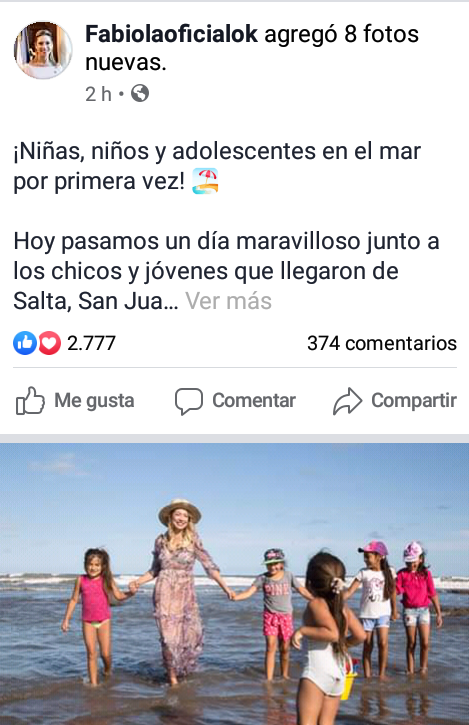Image resolution: width=469 pixels, height=725 pixels.
Task: Tap the public globe privacy icon
Action: click(140, 93)
